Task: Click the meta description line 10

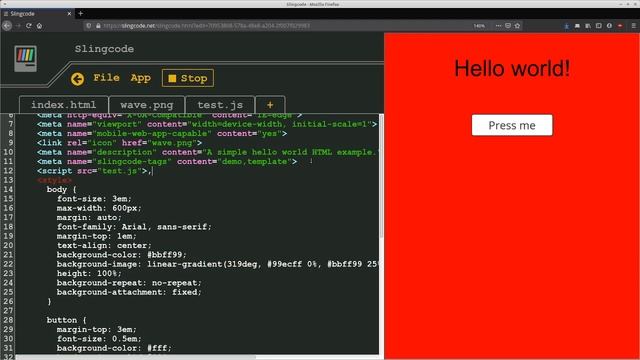Action: (x=207, y=152)
